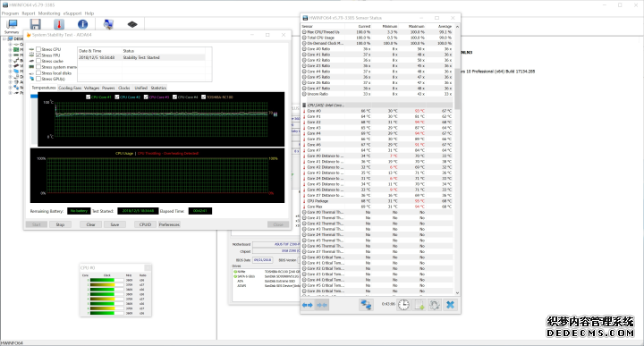Expand the fifth child node in the HWiNFO tree
The height and width of the screenshot is (346, 644).
pyautogui.click(x=10, y=65)
